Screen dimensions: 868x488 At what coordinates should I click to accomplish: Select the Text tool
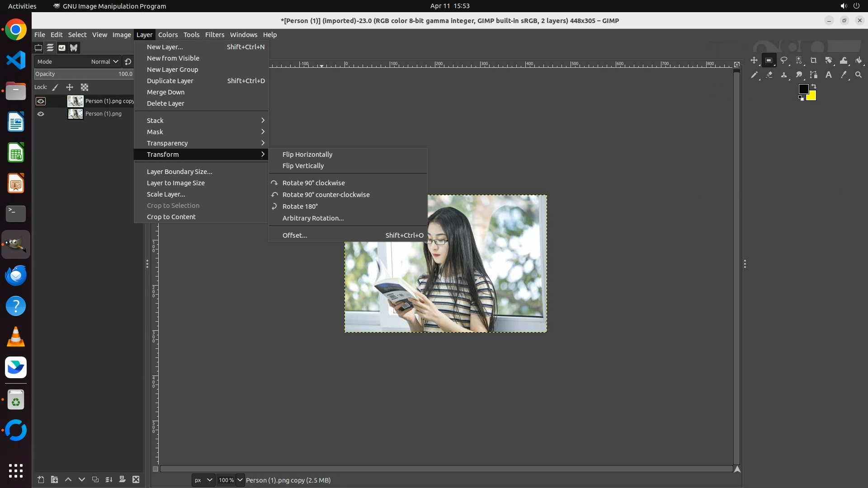[x=828, y=75]
